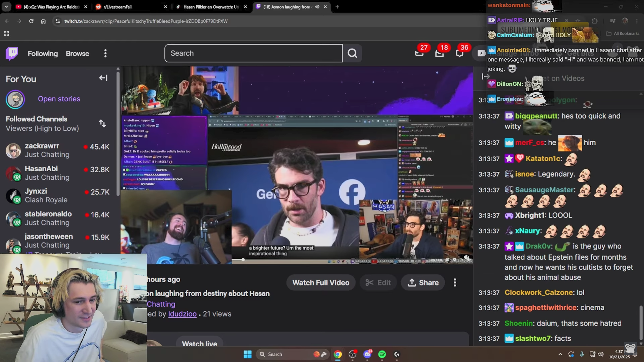This screenshot has height=362, width=644.
Task: Open the whispers inbox with badge 18
Action: [439, 53]
